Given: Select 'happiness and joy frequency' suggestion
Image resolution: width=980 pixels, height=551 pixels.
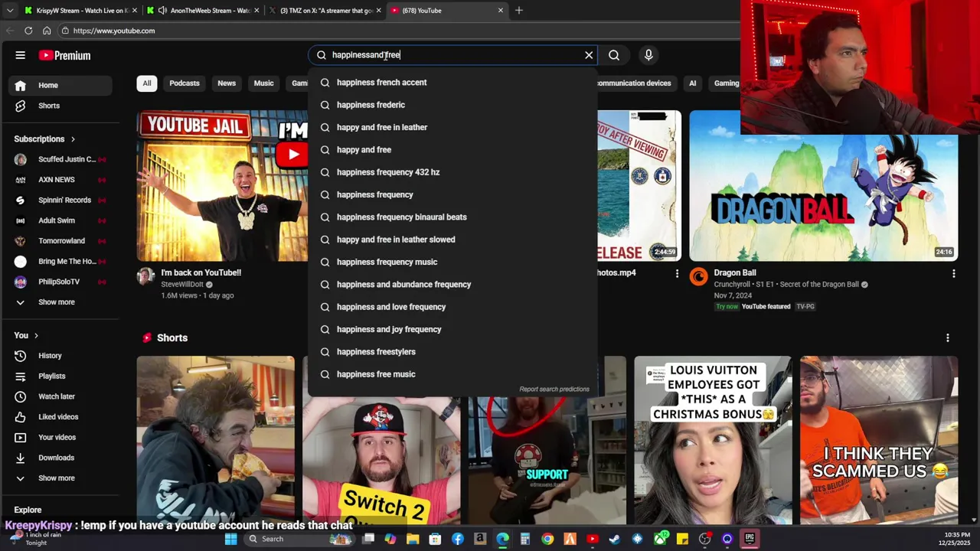Looking at the screenshot, I should (452, 329).
